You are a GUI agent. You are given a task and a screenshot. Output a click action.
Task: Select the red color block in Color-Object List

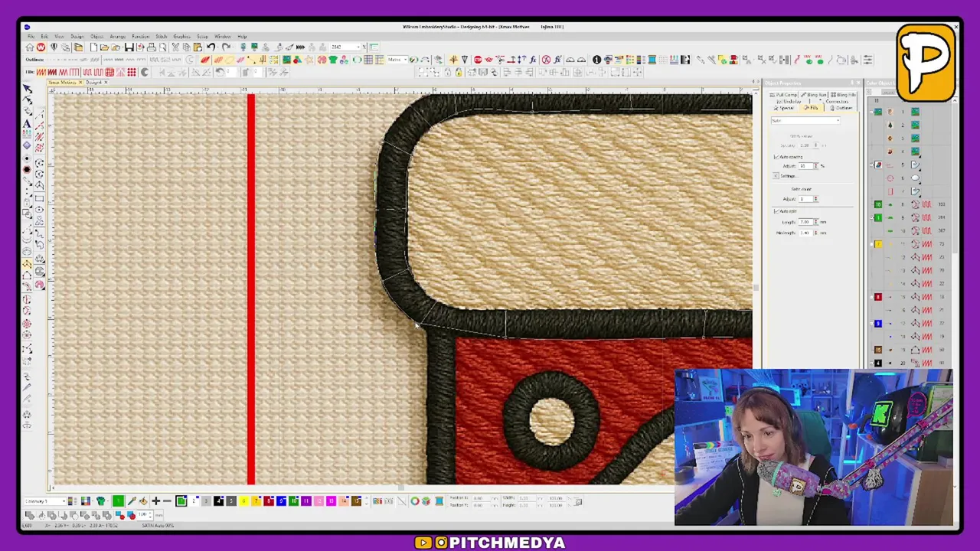pos(878,297)
